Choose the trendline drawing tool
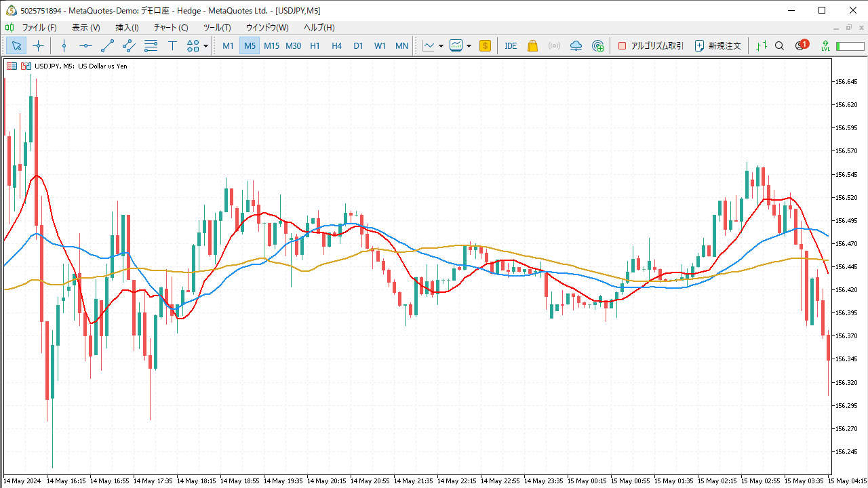Image resolution: width=868 pixels, height=488 pixels. pyautogui.click(x=107, y=45)
